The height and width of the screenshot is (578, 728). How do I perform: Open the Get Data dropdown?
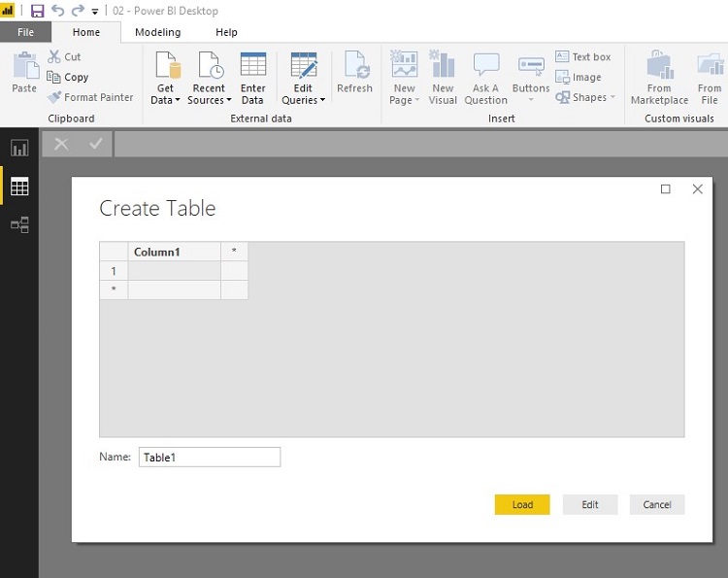[x=165, y=78]
